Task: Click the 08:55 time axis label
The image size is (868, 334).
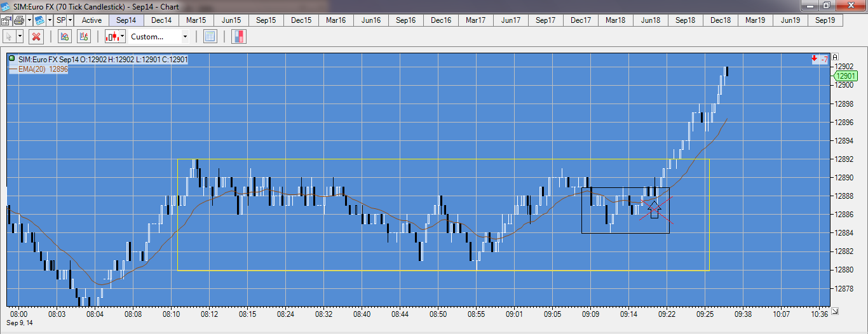Action: click(477, 314)
